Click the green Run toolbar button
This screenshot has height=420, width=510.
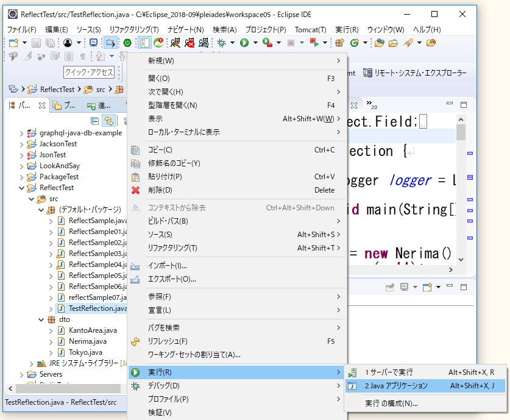click(244, 43)
